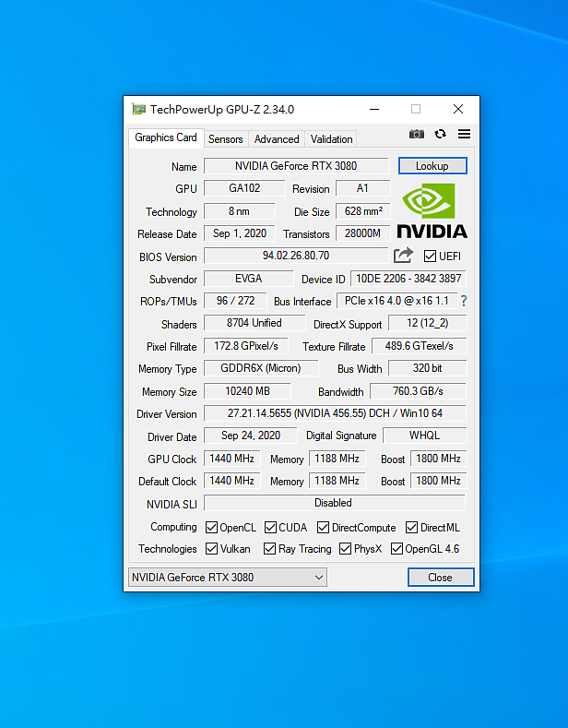The image size is (568, 728).
Task: Toggle the DirectML checkbox
Action: pyautogui.click(x=411, y=528)
